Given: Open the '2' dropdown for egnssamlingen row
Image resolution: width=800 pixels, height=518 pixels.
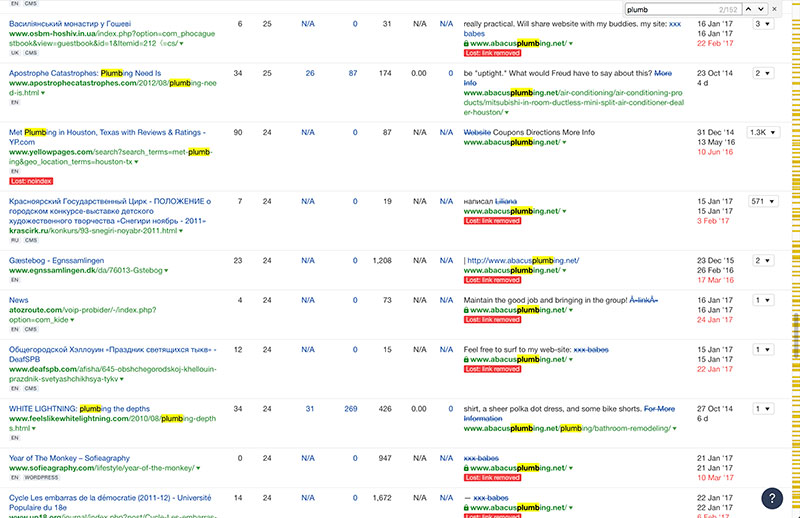Looking at the screenshot, I should click(763, 260).
